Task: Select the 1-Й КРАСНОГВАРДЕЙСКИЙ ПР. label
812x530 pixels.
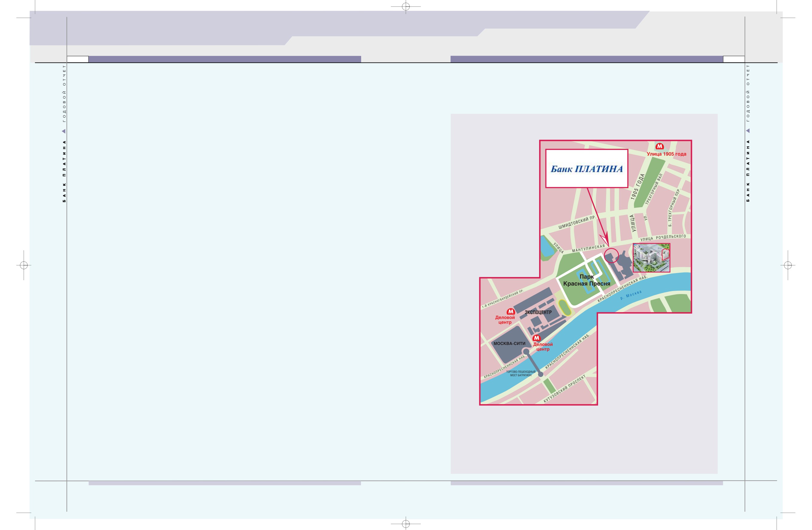Action: click(x=503, y=299)
